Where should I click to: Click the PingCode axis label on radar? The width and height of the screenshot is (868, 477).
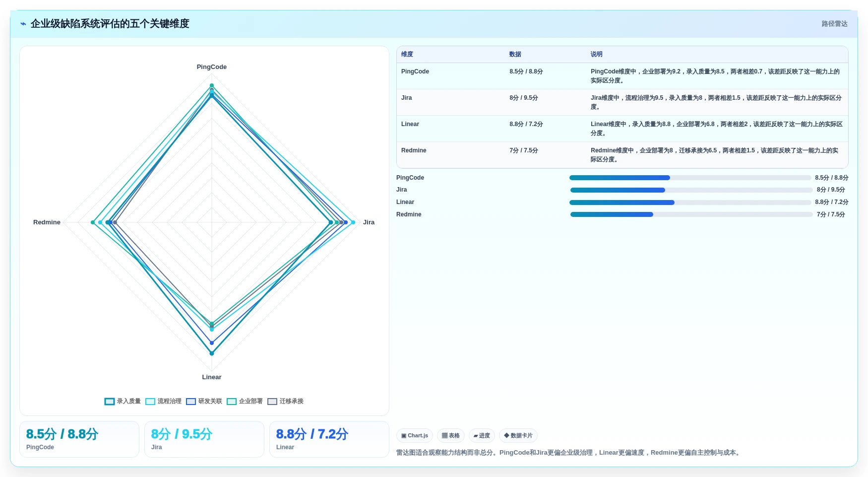point(212,67)
